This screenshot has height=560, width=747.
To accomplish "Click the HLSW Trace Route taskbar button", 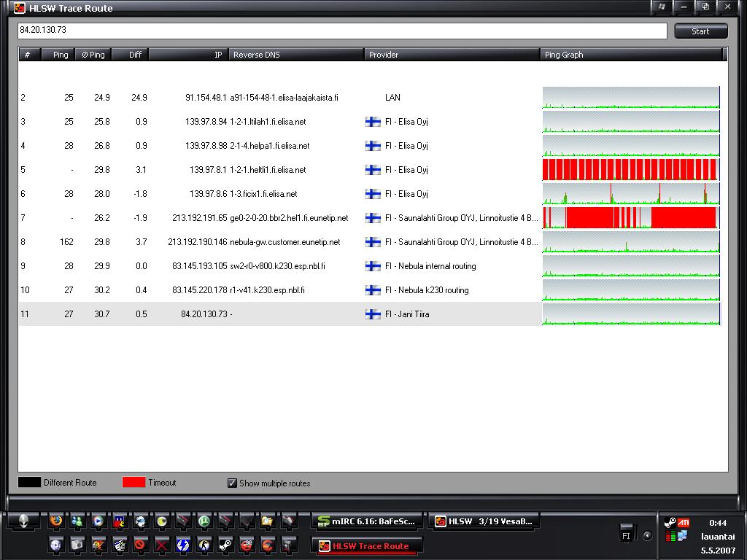I will tap(368, 546).
